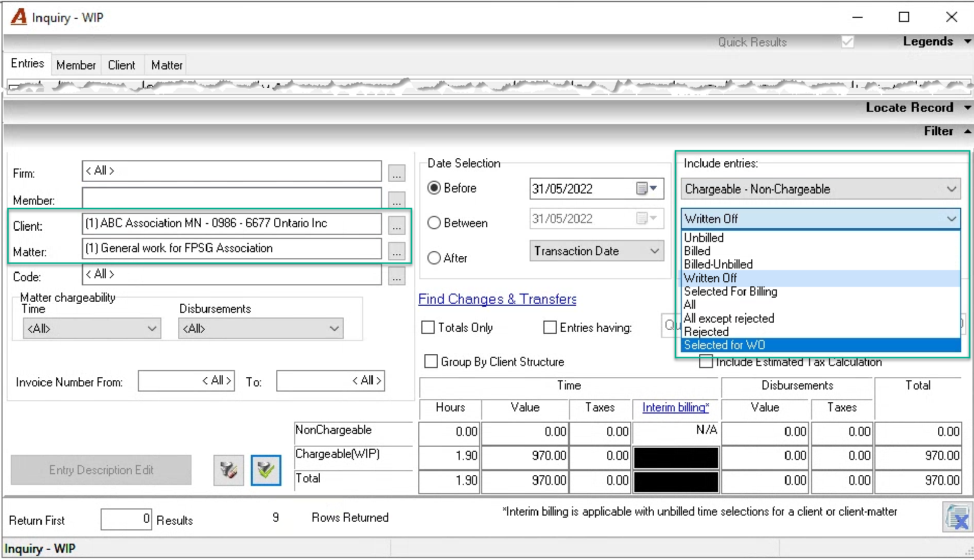The image size is (974, 560).
Task: Switch to the Entries tab
Action: (x=28, y=64)
